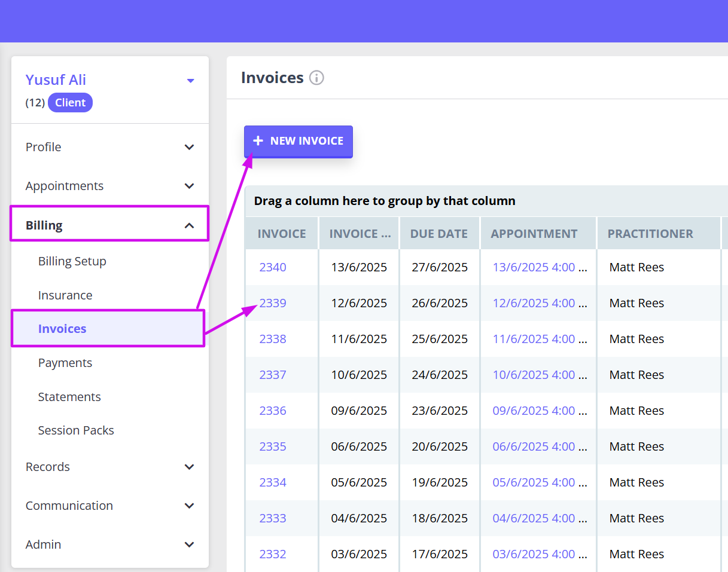This screenshot has width=728, height=572.
Task: Open invoice 2333
Action: point(273,518)
